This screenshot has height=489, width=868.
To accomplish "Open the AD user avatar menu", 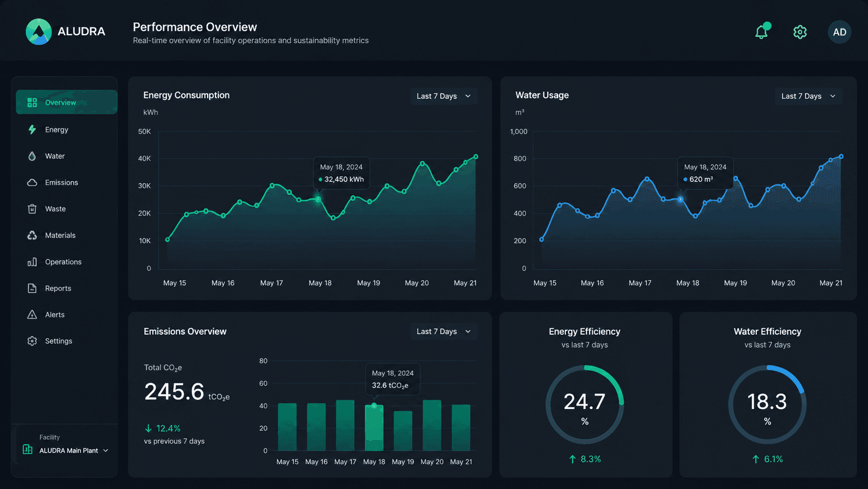I will tap(839, 32).
